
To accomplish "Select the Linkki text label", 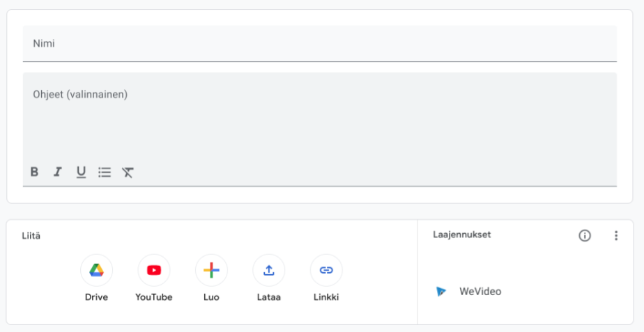I will 326,297.
